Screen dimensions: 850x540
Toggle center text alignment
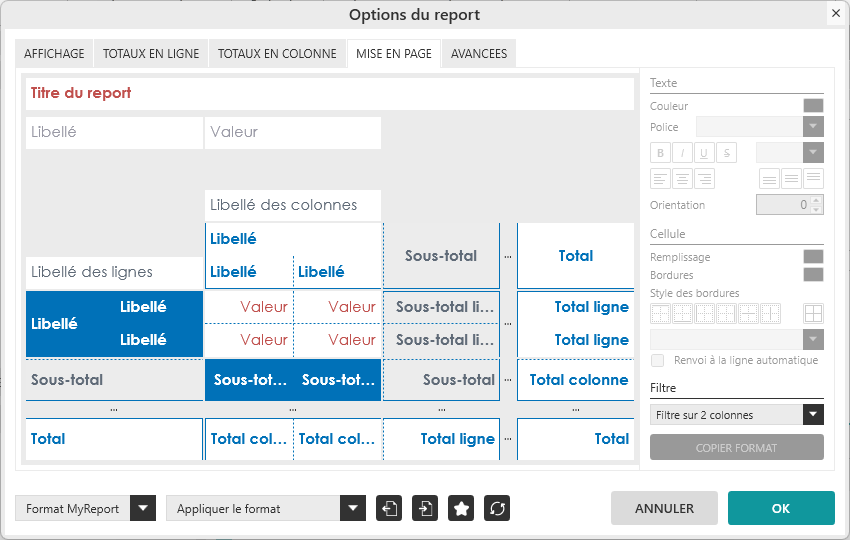682,179
